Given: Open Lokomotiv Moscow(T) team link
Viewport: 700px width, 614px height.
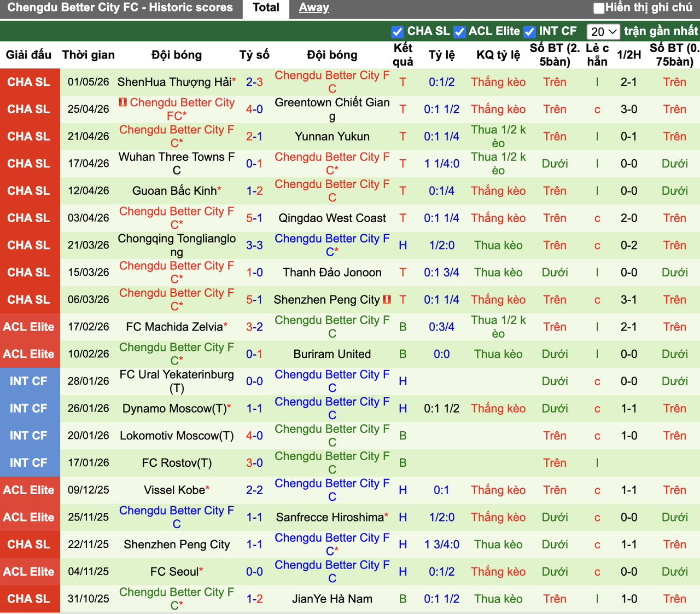Looking at the screenshot, I should tap(177, 436).
